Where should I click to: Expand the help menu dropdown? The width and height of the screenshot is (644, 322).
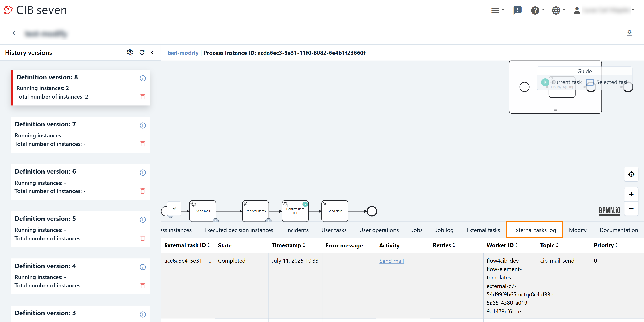pyautogui.click(x=538, y=10)
